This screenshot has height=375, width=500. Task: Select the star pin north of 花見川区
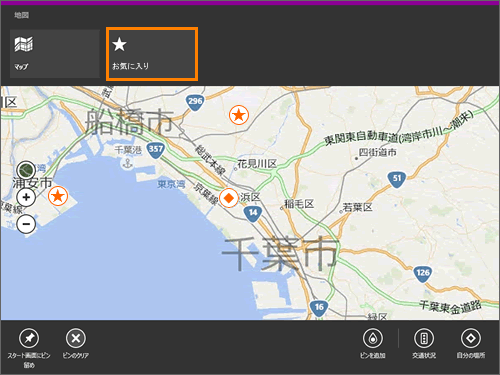[239, 115]
